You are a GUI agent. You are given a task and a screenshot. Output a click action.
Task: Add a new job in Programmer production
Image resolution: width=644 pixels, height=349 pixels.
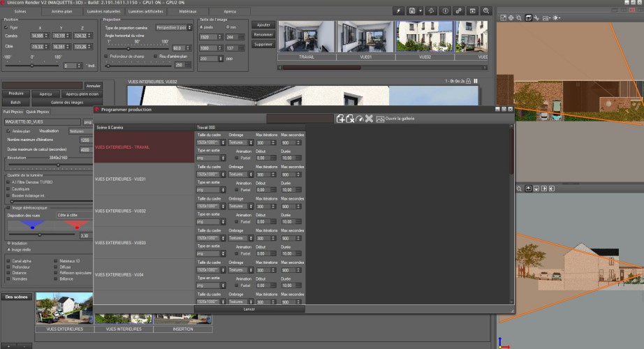pyautogui.click(x=341, y=119)
